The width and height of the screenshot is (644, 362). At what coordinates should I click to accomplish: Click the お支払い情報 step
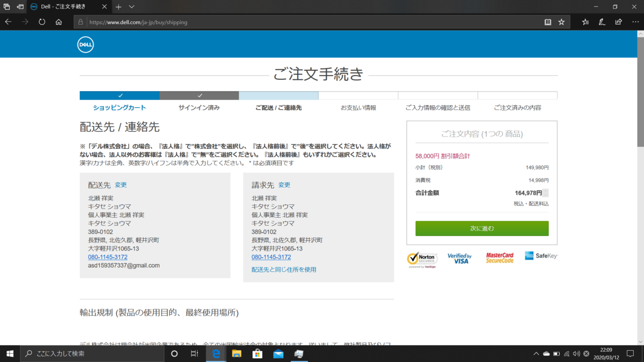[x=358, y=107]
